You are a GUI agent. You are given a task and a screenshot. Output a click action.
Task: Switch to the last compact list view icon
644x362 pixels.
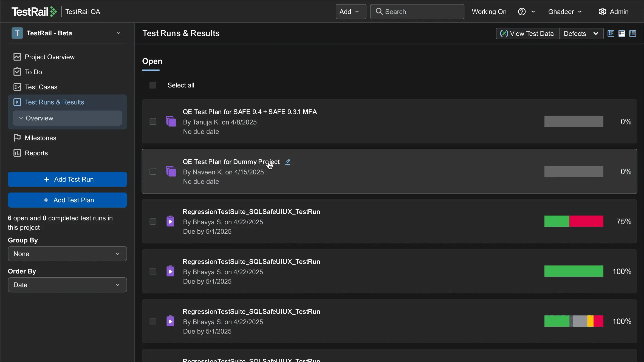[x=633, y=33]
